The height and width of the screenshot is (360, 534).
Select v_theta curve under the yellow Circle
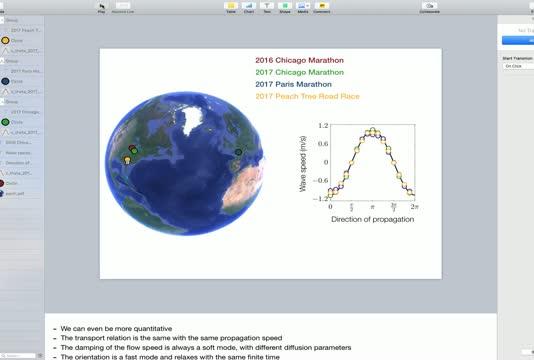point(21,51)
